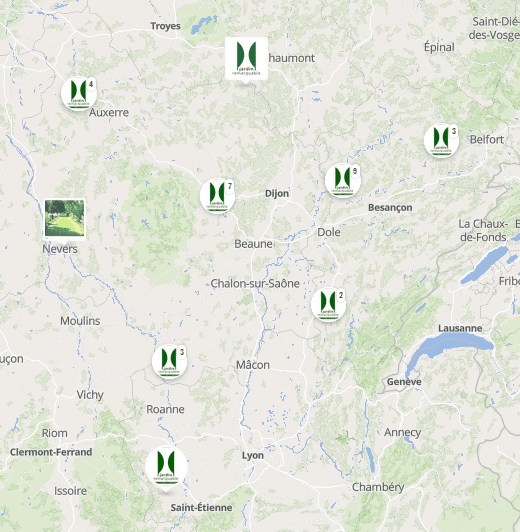520x532 pixels.
Task: Expand the 9-garden cluster north of Besançon
Action: point(343,180)
